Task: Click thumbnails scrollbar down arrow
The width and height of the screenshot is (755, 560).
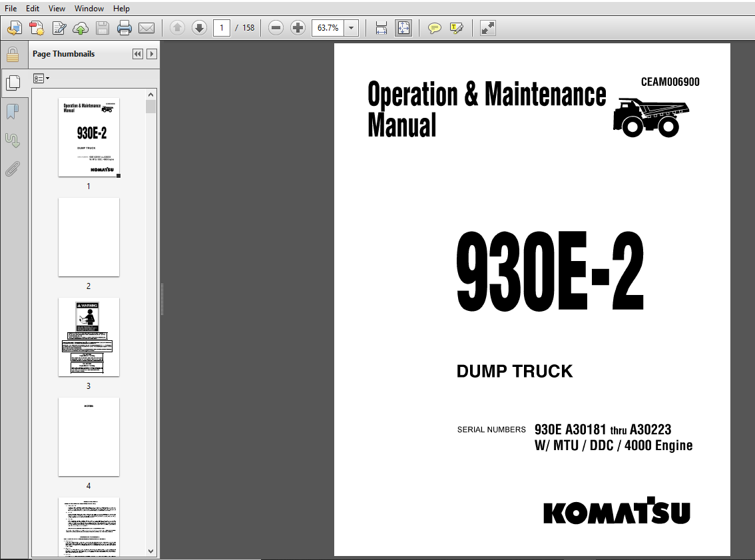Action: pos(150,551)
